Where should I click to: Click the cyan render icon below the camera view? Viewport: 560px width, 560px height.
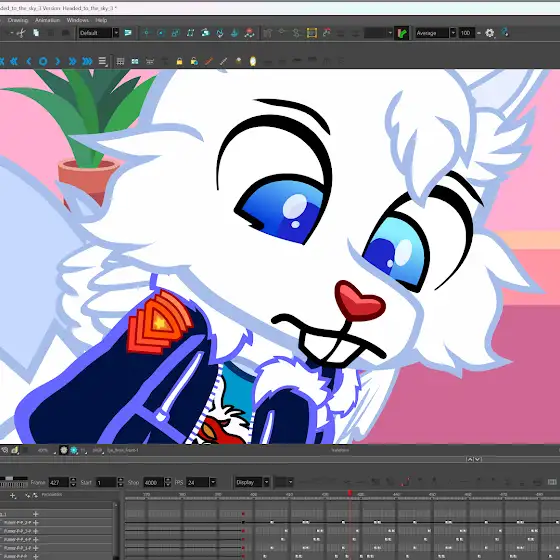74,450
